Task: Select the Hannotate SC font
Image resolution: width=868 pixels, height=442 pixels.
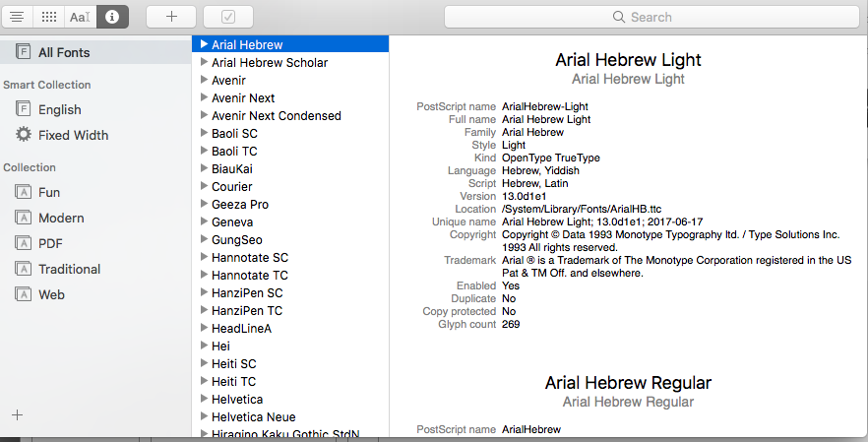Action: (290, 258)
